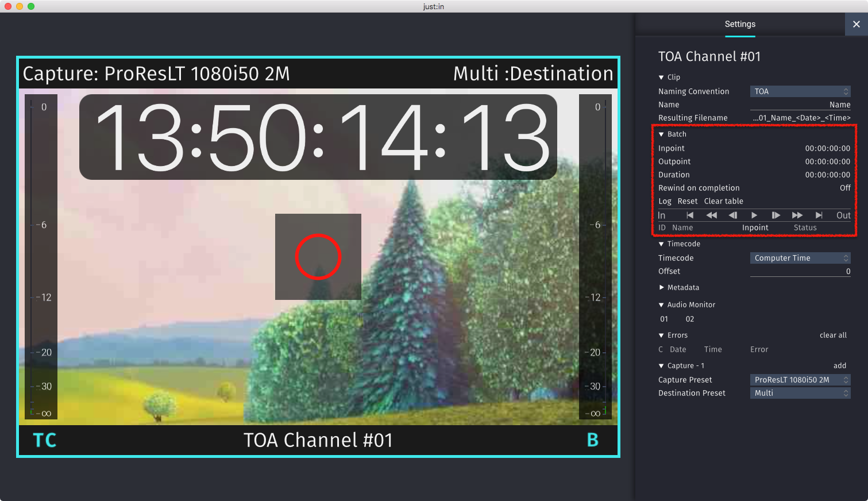Jump to the end with the skip-to-end icon
The width and height of the screenshot is (868, 501).
[x=819, y=215]
